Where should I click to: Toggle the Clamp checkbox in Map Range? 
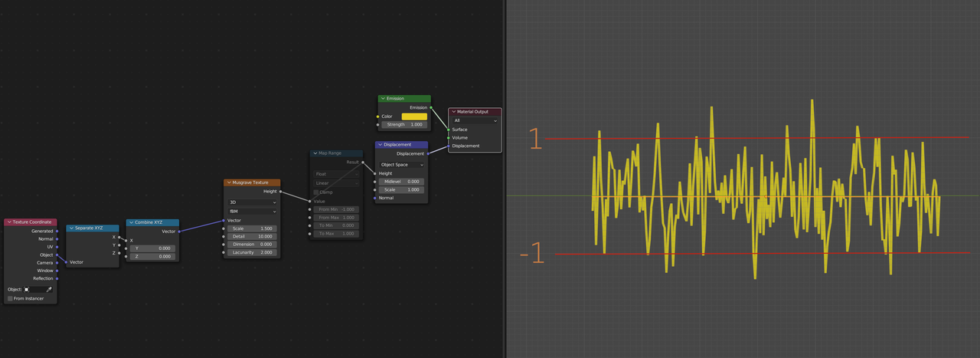pos(316,192)
